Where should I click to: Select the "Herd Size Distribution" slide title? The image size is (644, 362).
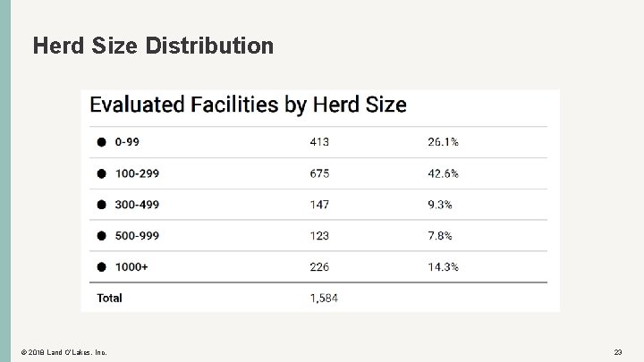153,45
